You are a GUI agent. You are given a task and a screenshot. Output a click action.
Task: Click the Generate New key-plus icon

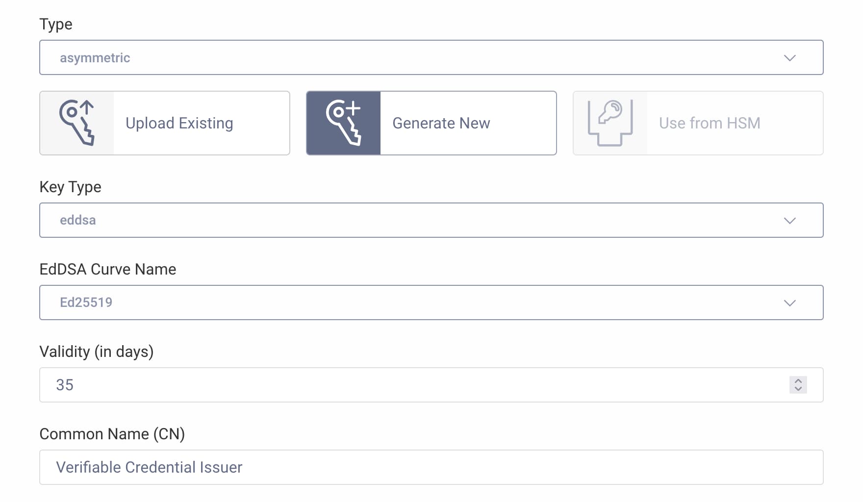[x=343, y=123]
